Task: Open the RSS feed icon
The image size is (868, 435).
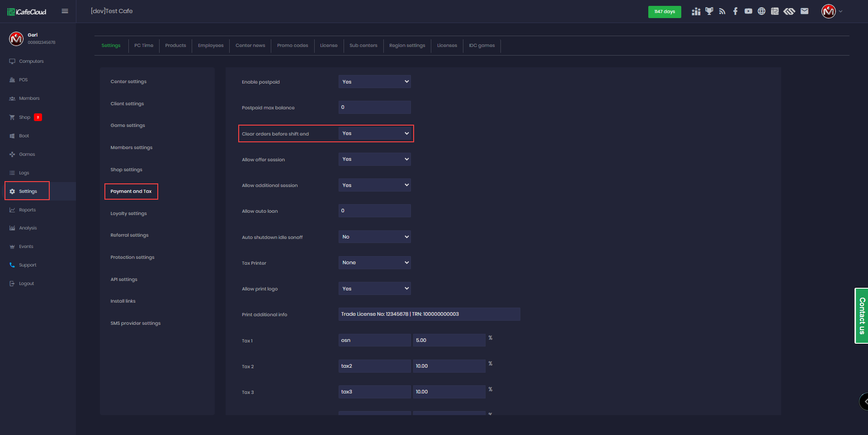Action: [722, 11]
